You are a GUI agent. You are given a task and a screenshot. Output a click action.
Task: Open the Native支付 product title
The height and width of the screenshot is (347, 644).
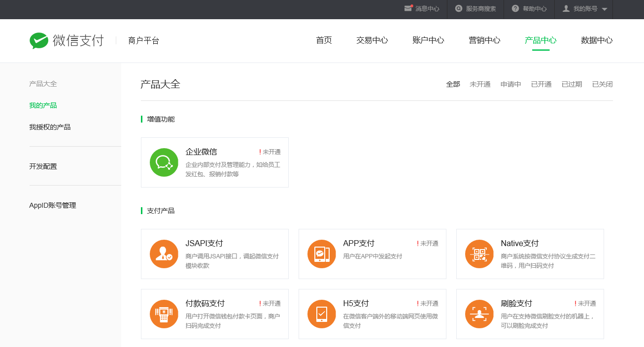519,243
